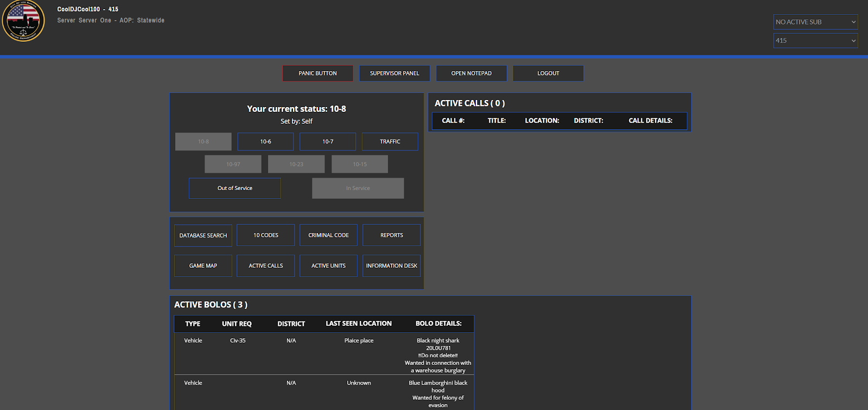The height and width of the screenshot is (410, 868).
Task: Open the GAME MAP
Action: click(203, 266)
